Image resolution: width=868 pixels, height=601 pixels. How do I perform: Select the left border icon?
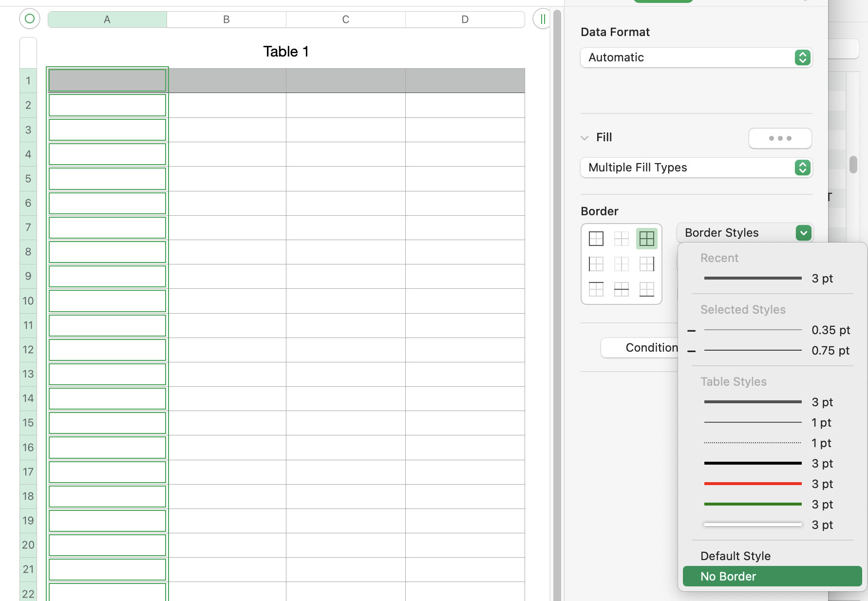596,264
